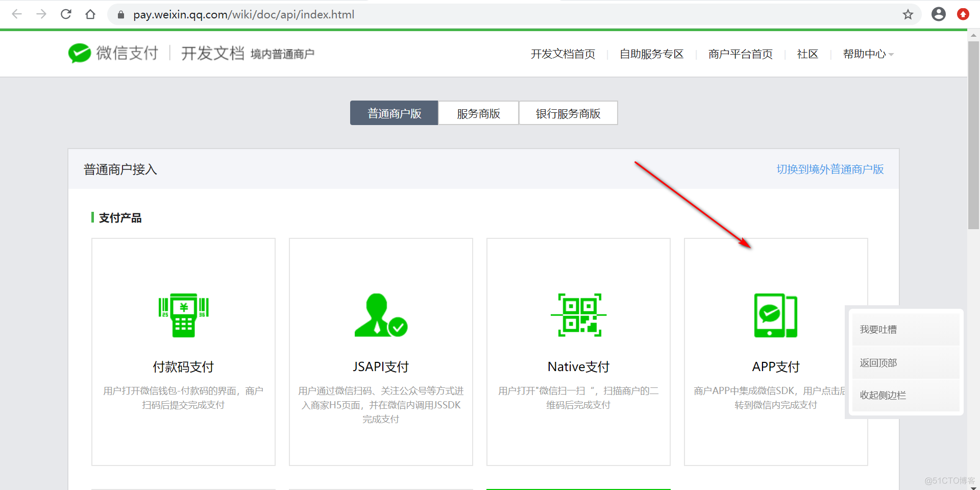
Task: Click 切换到境外普通商户版 link
Action: (830, 169)
